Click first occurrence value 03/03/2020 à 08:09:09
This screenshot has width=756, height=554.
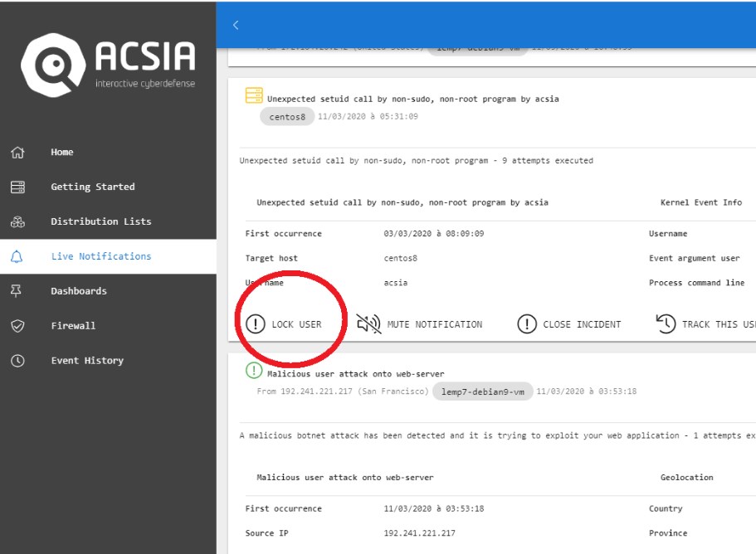click(434, 233)
